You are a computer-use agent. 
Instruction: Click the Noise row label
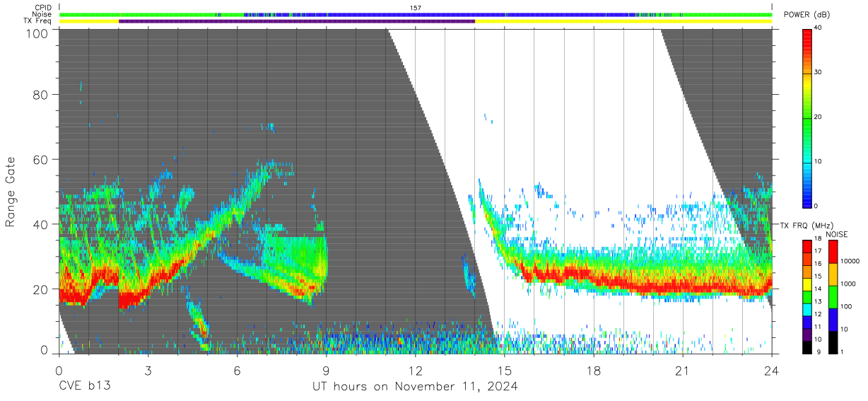tap(42, 14)
